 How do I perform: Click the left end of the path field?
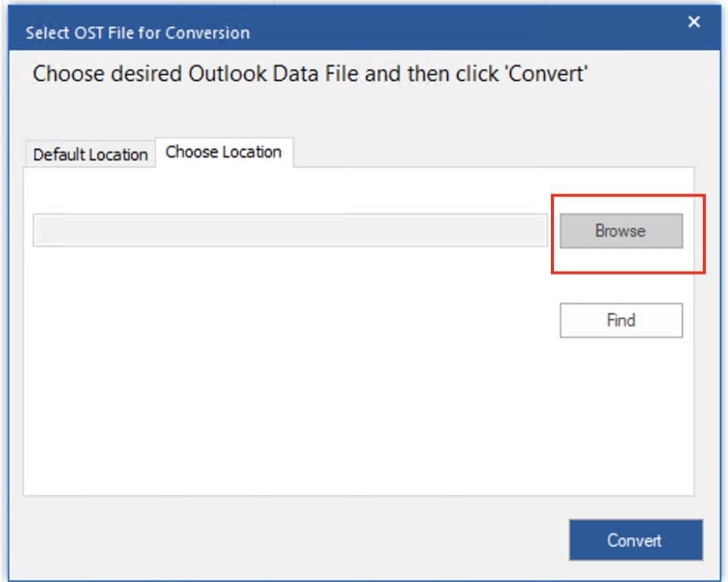point(44,231)
